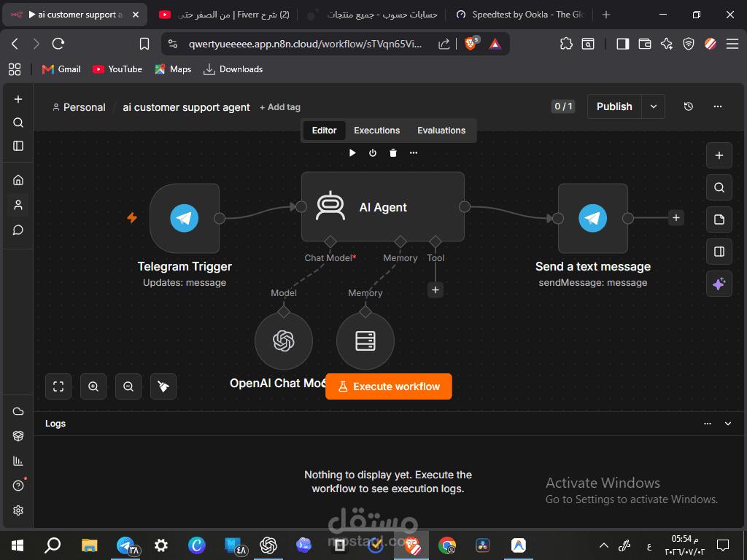Image resolution: width=747 pixels, height=560 pixels.
Task: Select the Send a text message node
Action: [x=592, y=218]
